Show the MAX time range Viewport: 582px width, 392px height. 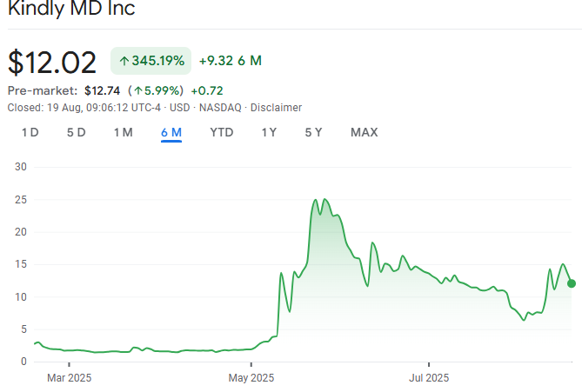[364, 133]
